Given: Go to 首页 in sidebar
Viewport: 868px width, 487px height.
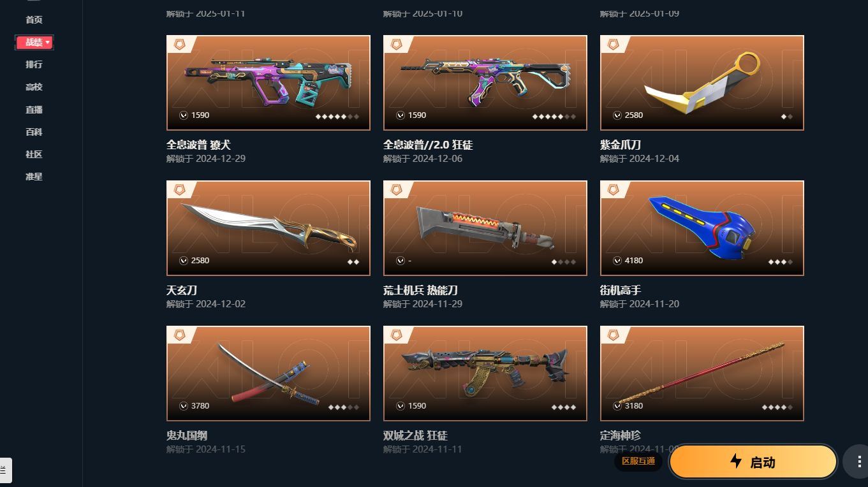Looking at the screenshot, I should (x=34, y=20).
